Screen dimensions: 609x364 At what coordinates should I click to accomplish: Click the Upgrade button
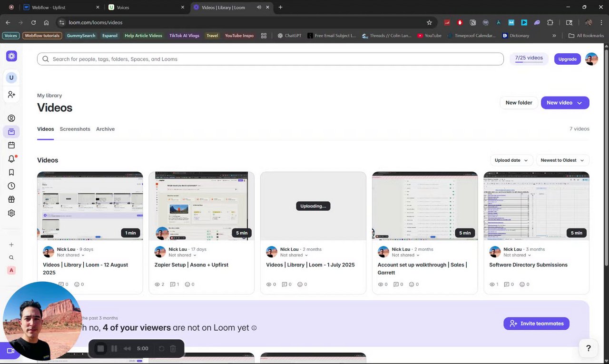[x=567, y=59]
